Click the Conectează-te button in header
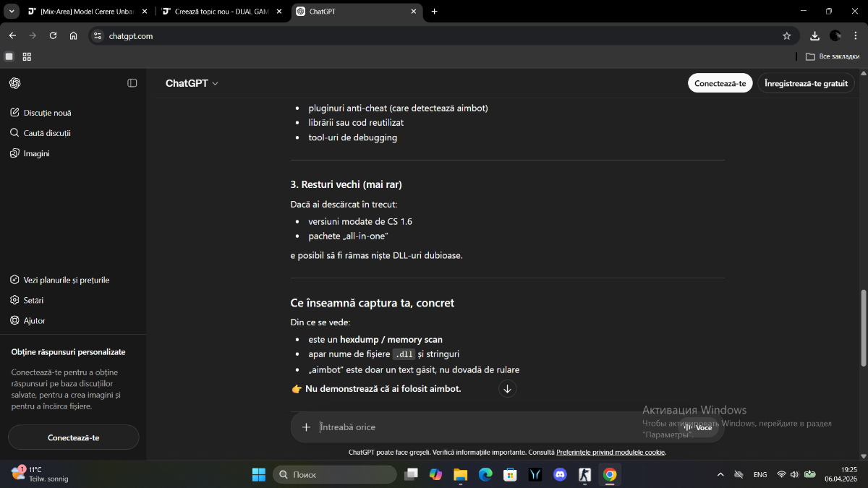The height and width of the screenshot is (488, 868). click(x=720, y=83)
